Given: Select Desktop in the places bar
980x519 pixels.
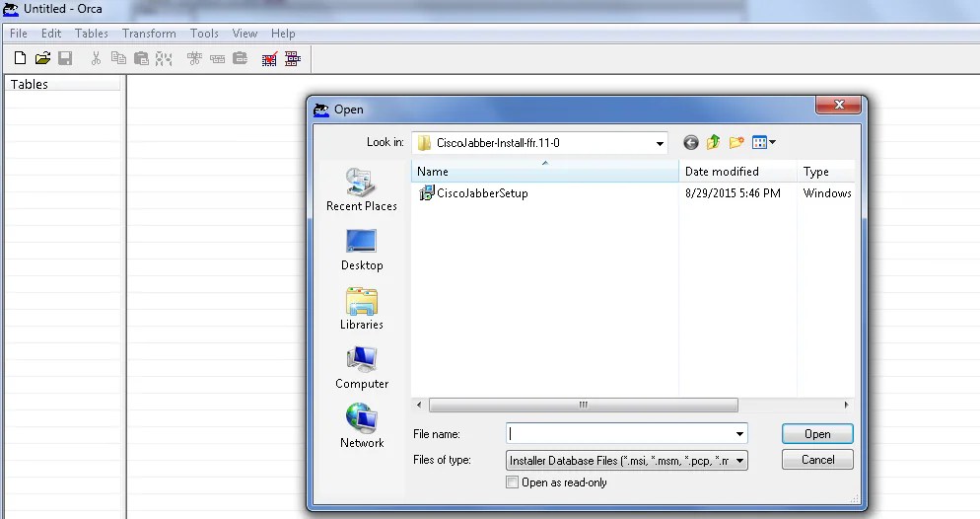Looking at the screenshot, I should 361,250.
